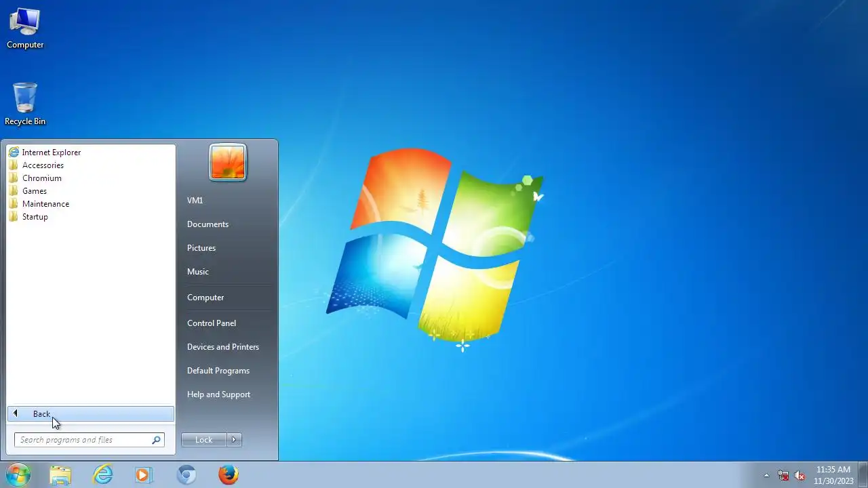Expand the Games folder
868x488 pixels.
(x=91, y=191)
